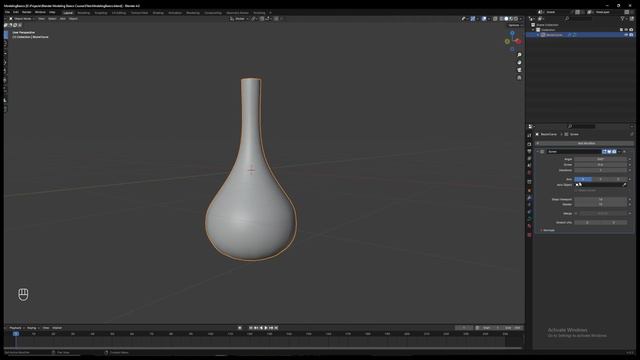Viewport: 640px width, 360px height.
Task: Open the Screw modifier extra options dropdown
Action: 619,151
